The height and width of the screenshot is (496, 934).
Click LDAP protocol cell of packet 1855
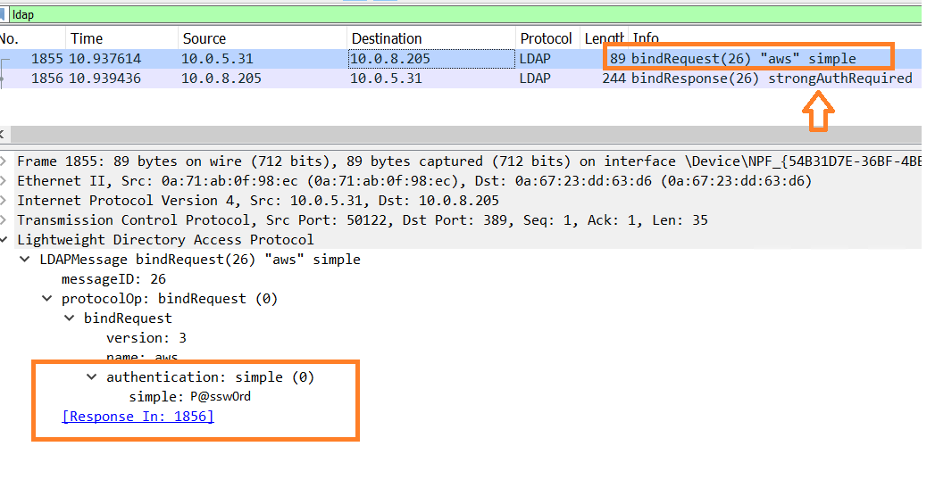pyautogui.click(x=535, y=58)
